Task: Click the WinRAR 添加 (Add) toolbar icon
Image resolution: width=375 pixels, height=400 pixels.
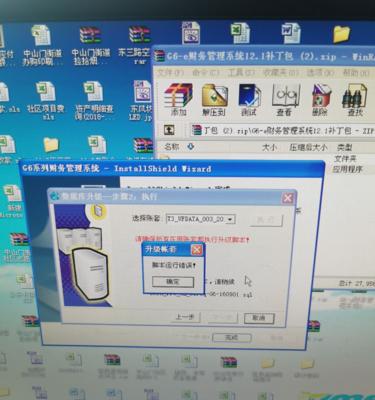Action: pos(178,99)
